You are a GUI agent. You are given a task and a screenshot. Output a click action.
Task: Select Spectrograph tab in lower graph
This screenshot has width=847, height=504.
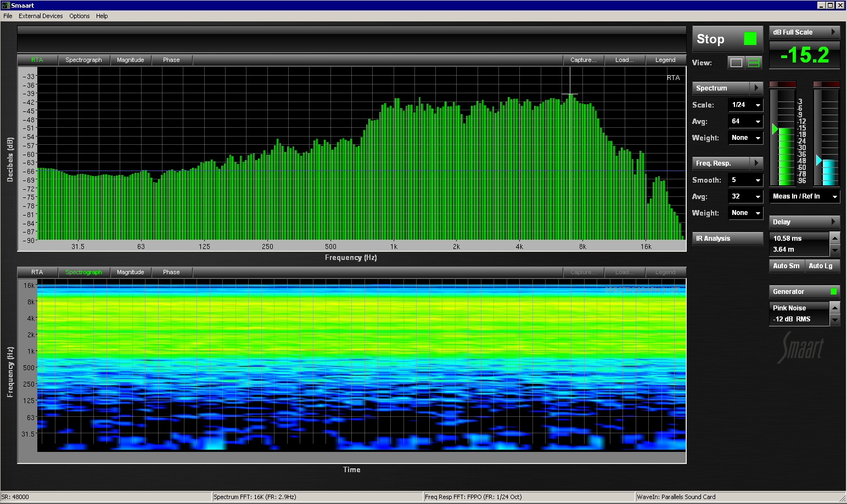click(83, 272)
